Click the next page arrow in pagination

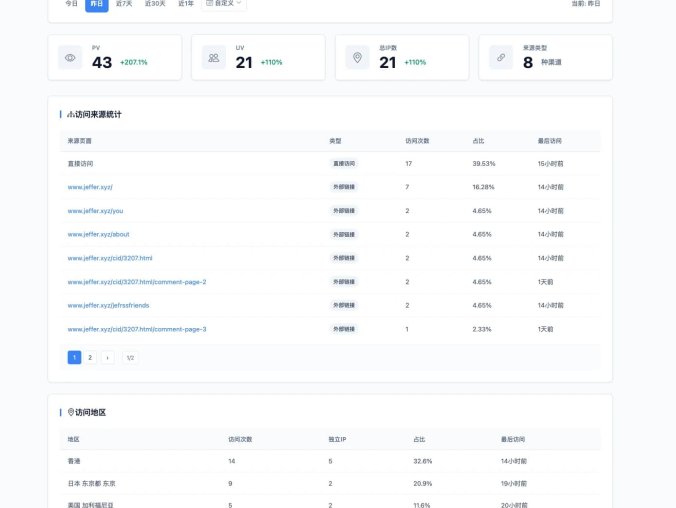click(108, 357)
